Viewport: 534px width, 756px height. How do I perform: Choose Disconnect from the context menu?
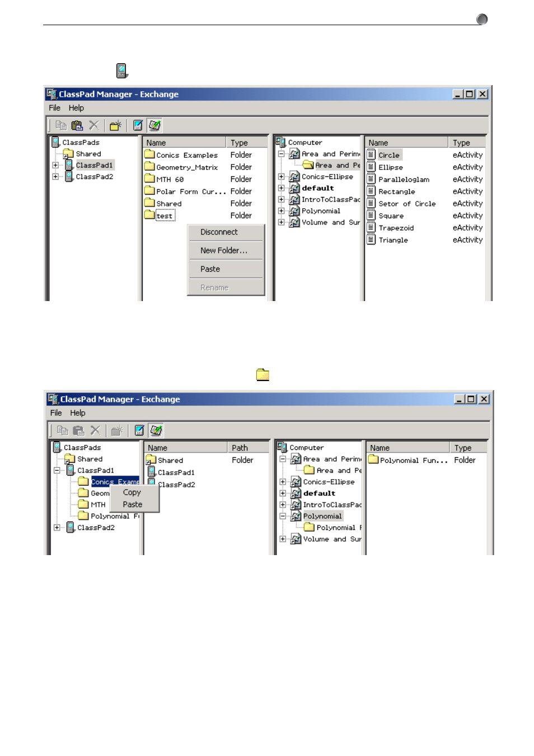[226, 232]
